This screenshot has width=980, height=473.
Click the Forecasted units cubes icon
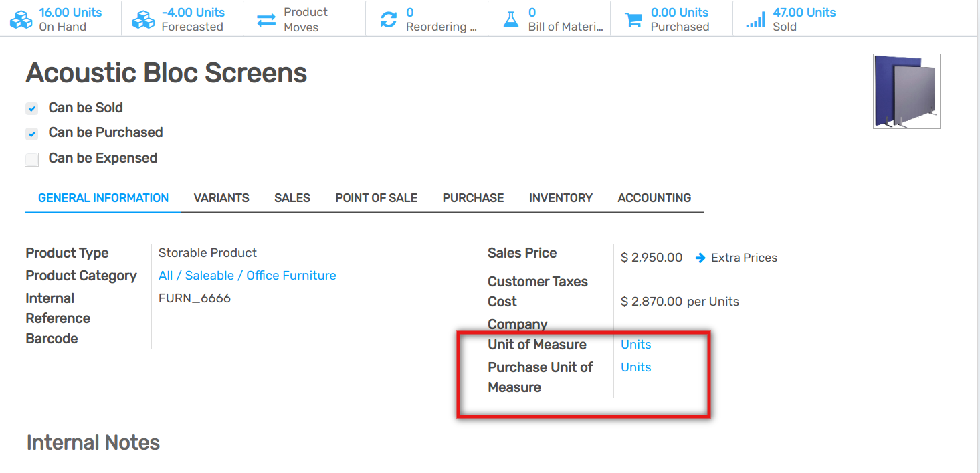[x=143, y=20]
